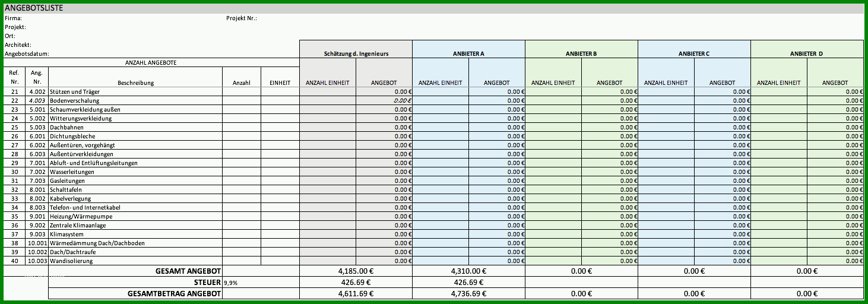Image resolution: width=868 pixels, height=304 pixels.
Task: Select the 4,185.00 € total cell
Action: click(356, 271)
